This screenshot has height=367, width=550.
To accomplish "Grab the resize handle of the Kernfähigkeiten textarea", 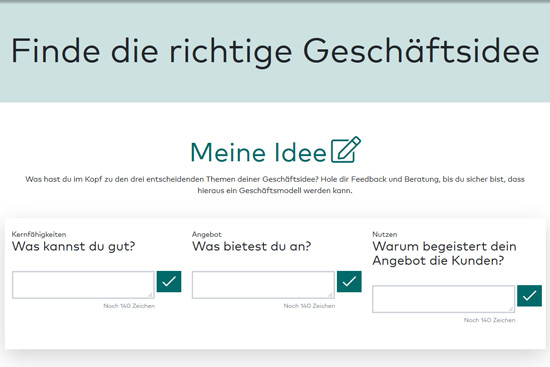I will pyautogui.click(x=150, y=295).
